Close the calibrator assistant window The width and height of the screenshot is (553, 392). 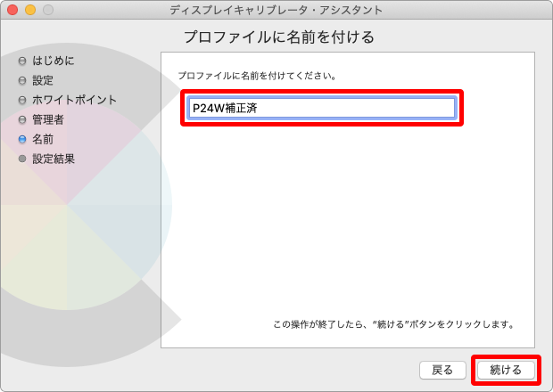pos(12,10)
